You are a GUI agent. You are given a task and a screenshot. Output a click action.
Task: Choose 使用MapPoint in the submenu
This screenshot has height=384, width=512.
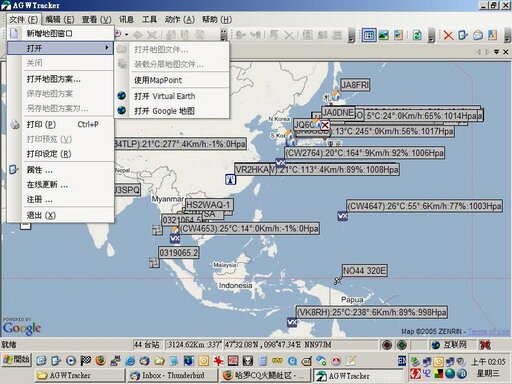[172, 80]
